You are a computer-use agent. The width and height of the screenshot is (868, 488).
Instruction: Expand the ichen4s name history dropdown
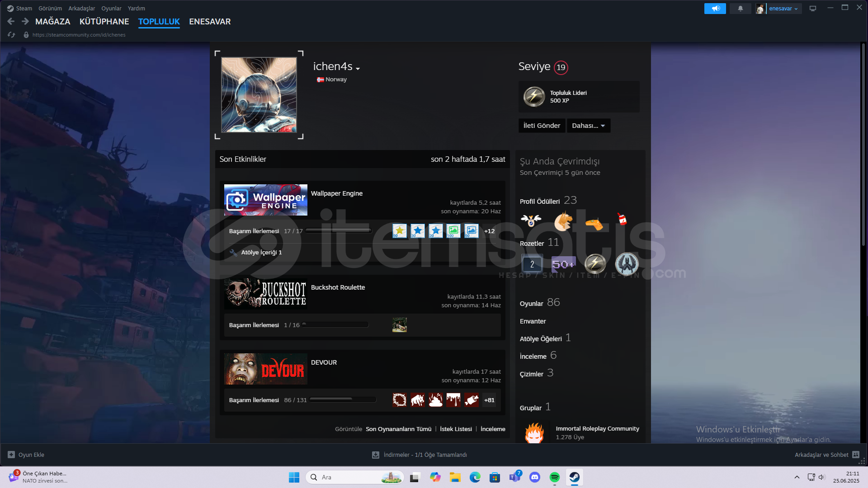point(358,69)
